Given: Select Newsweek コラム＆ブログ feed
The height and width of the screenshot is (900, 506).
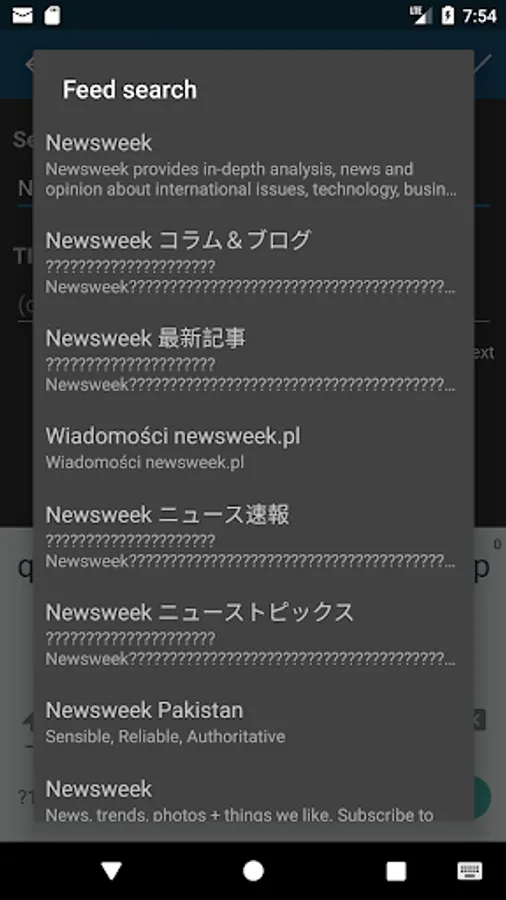Looking at the screenshot, I should [x=253, y=263].
